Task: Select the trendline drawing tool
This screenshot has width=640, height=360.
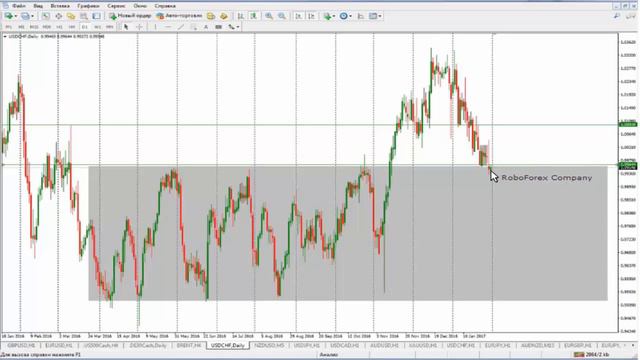Action: tap(180, 27)
